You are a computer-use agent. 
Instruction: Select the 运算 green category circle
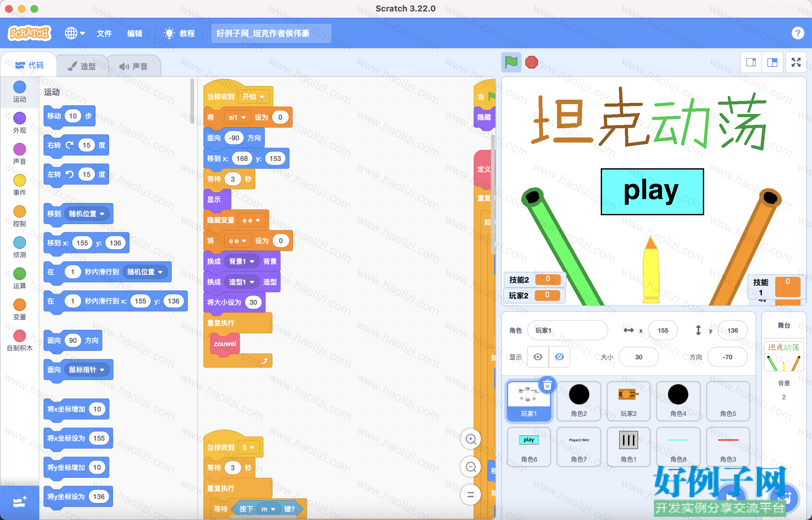[20, 274]
